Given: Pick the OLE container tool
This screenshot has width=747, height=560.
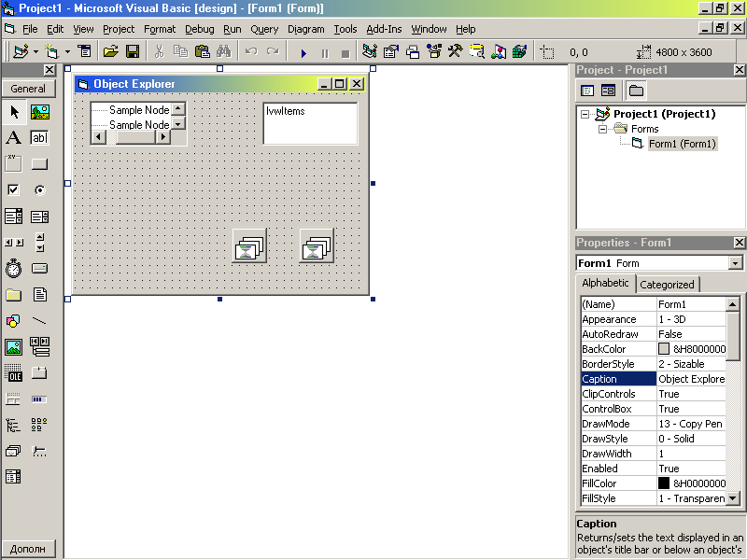Looking at the screenshot, I should (x=13, y=373).
